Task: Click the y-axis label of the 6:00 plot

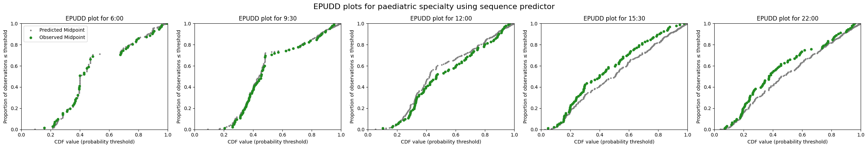Action: [x=6, y=76]
